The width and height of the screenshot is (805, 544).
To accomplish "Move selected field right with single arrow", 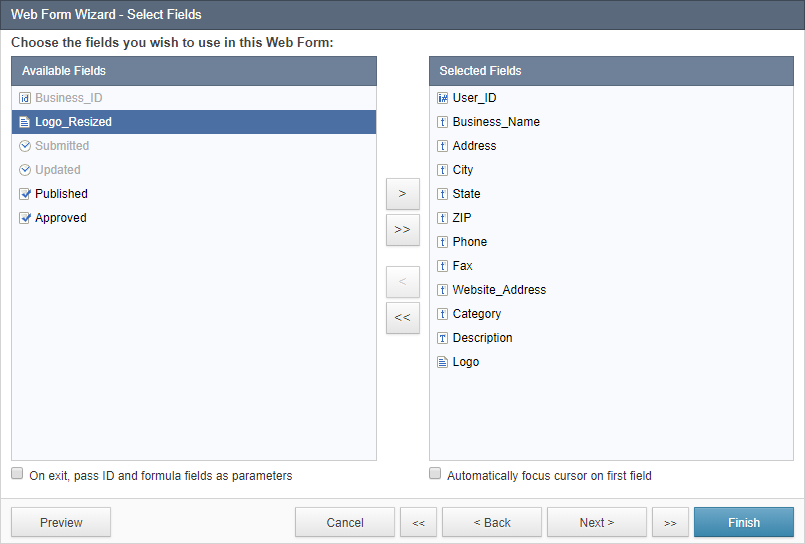I will point(402,193).
